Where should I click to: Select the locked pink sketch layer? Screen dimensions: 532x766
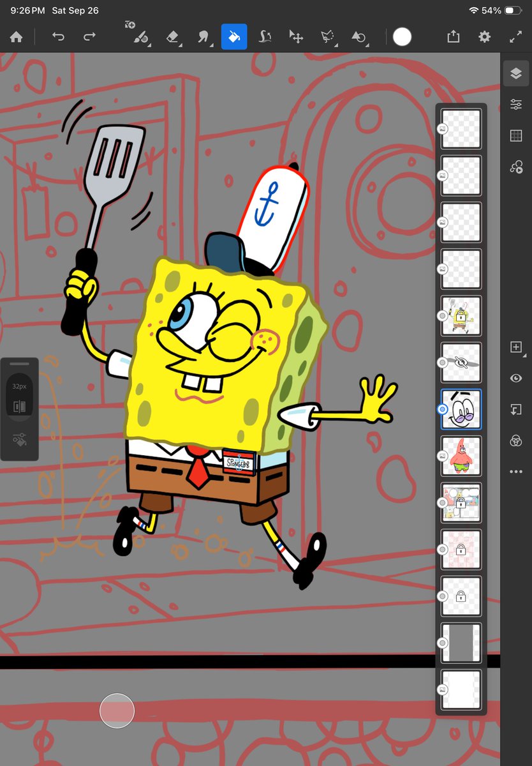tap(461, 549)
